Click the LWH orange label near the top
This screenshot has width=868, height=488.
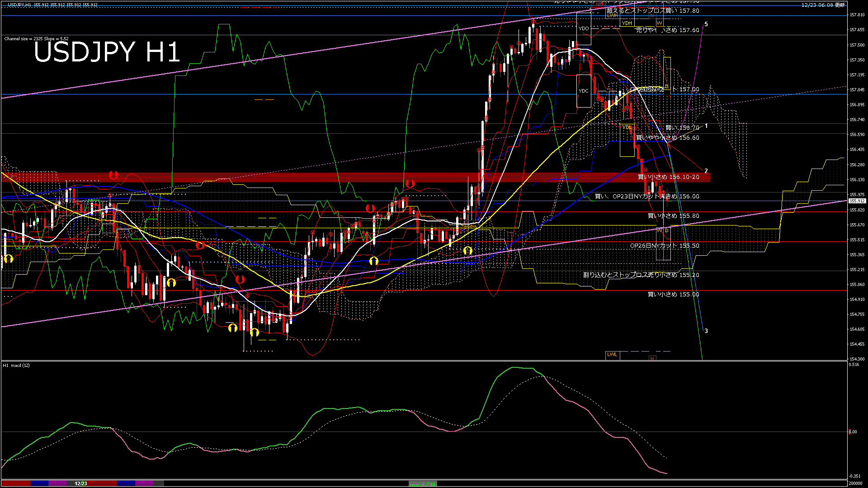[x=612, y=15]
